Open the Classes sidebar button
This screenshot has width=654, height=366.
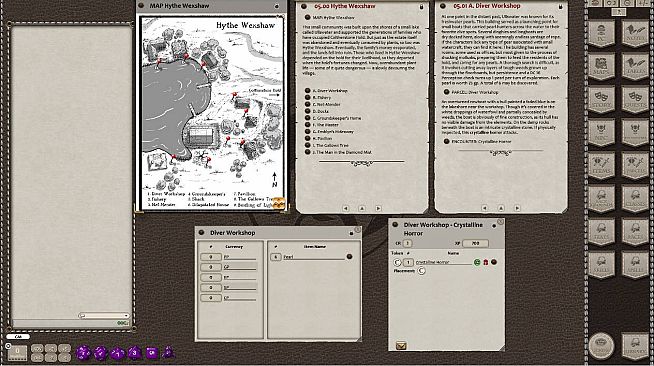point(635,199)
